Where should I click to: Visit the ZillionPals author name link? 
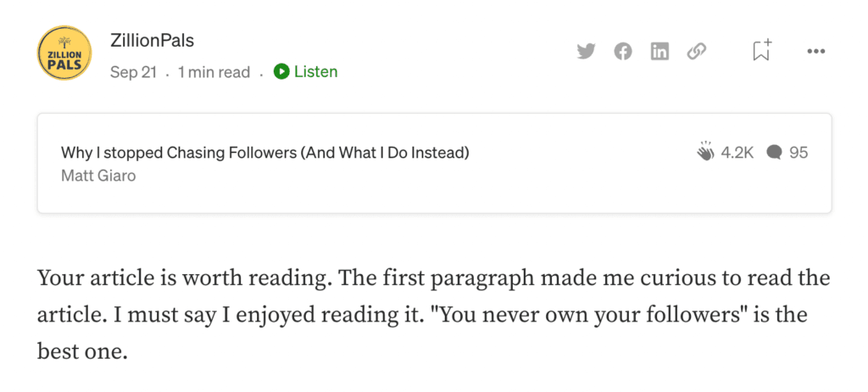click(152, 41)
